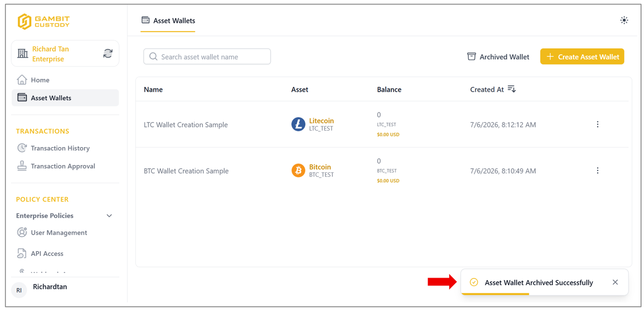Screen dimensions: 644x313
Task: Click the Bitcoin asset icon
Action: coord(298,171)
